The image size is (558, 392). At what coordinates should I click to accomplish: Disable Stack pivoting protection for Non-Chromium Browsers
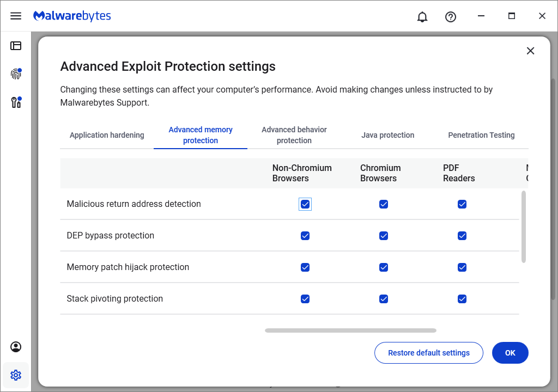tap(305, 299)
